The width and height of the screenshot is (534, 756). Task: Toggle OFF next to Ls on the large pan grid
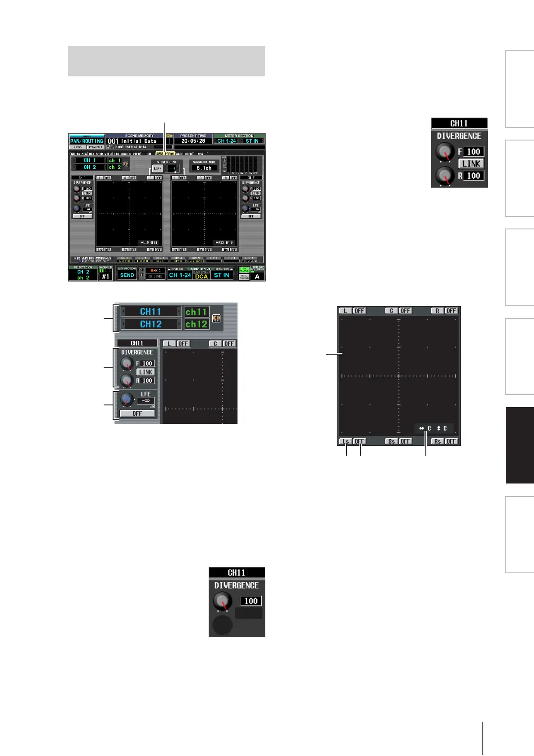point(360,441)
